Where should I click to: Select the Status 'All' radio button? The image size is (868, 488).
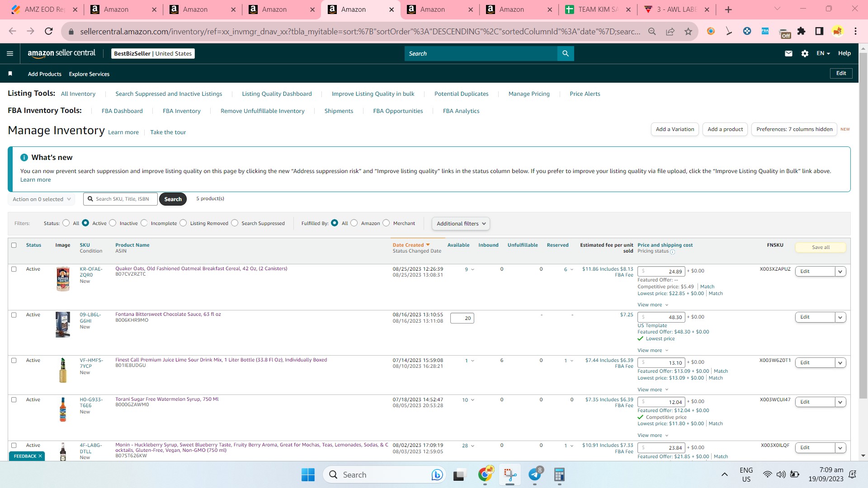66,223
